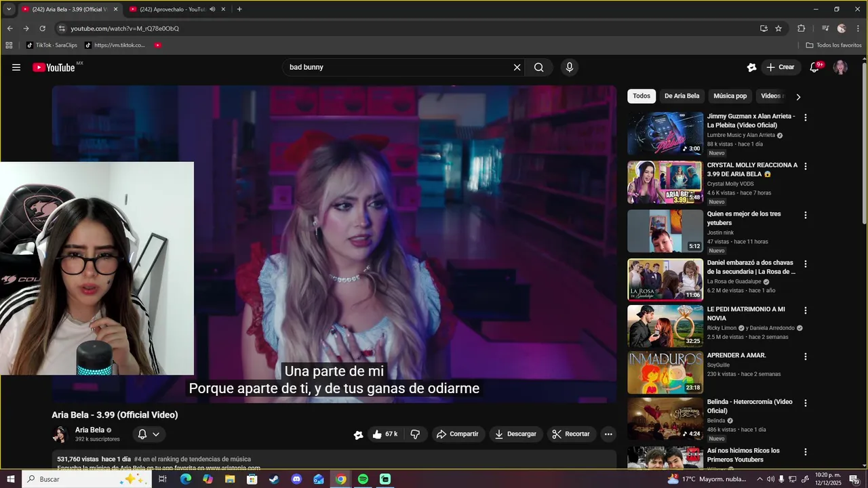Open 'Todos los favoritos' bookmarks folder
Viewport: 868px width, 488px height.
click(x=833, y=45)
